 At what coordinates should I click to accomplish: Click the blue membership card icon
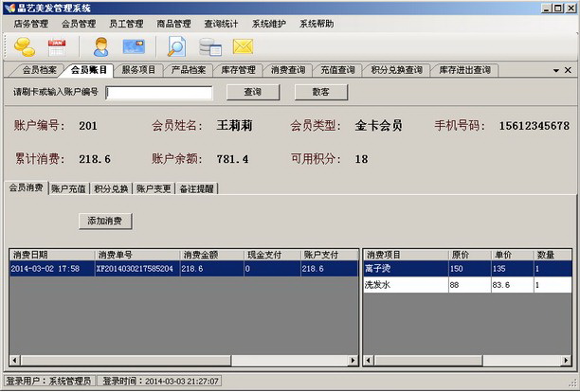pos(134,47)
